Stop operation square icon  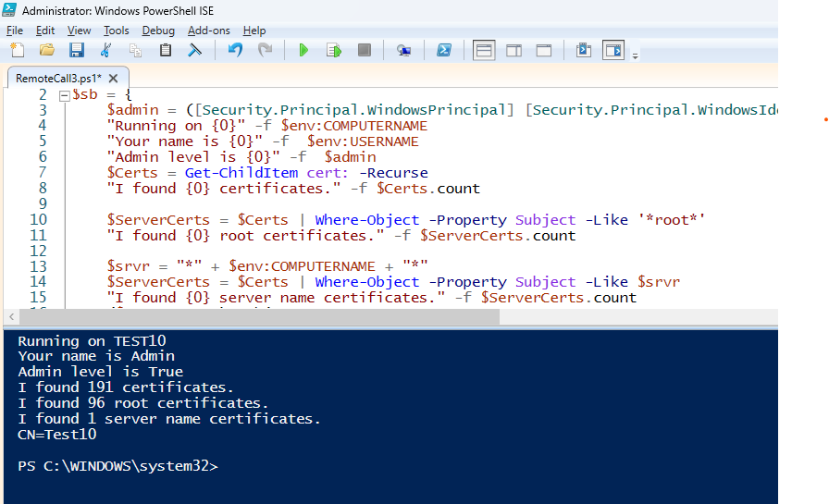tap(365, 50)
